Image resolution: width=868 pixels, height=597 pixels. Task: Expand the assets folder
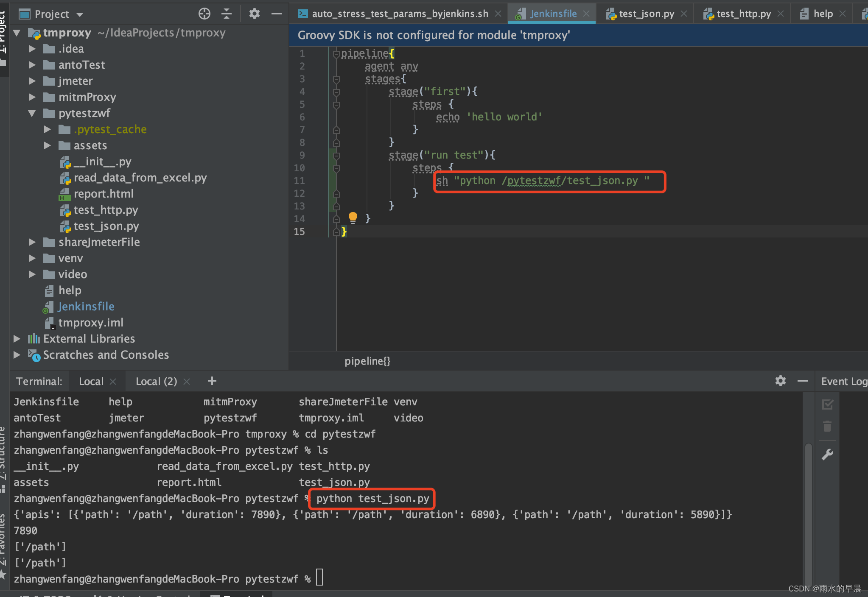click(x=48, y=145)
